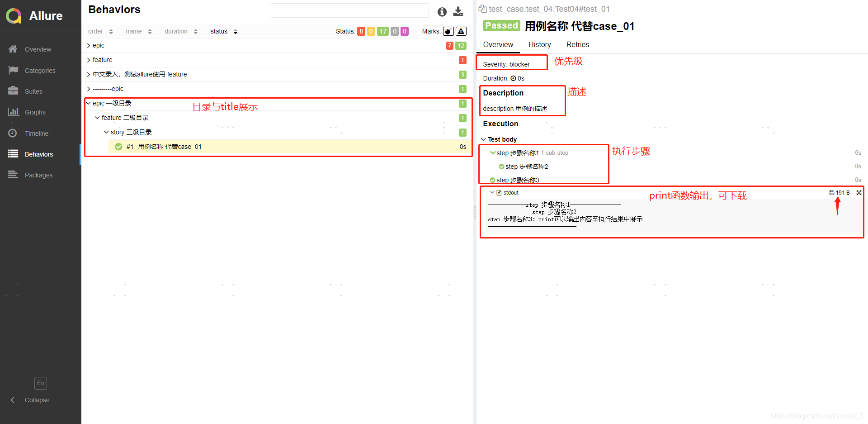Toggle passed status filter showing 17

(383, 31)
